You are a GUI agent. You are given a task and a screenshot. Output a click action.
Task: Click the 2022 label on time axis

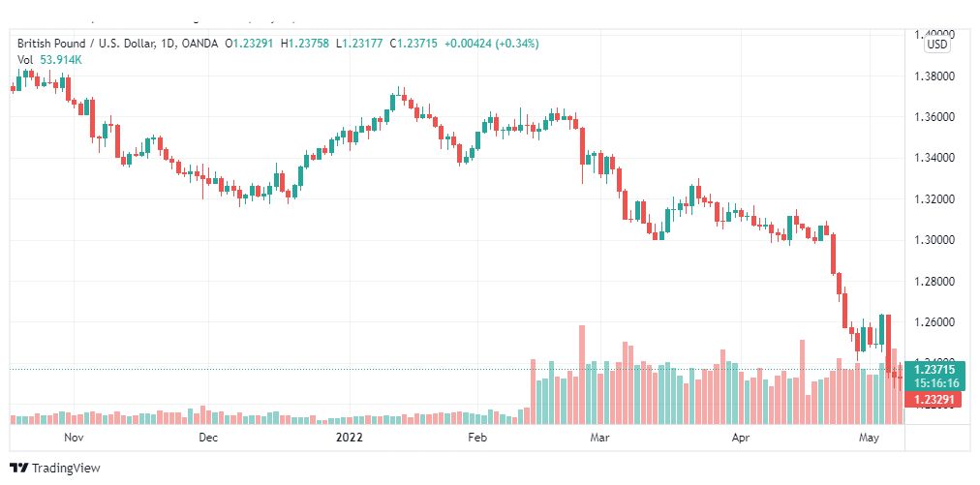(348, 437)
